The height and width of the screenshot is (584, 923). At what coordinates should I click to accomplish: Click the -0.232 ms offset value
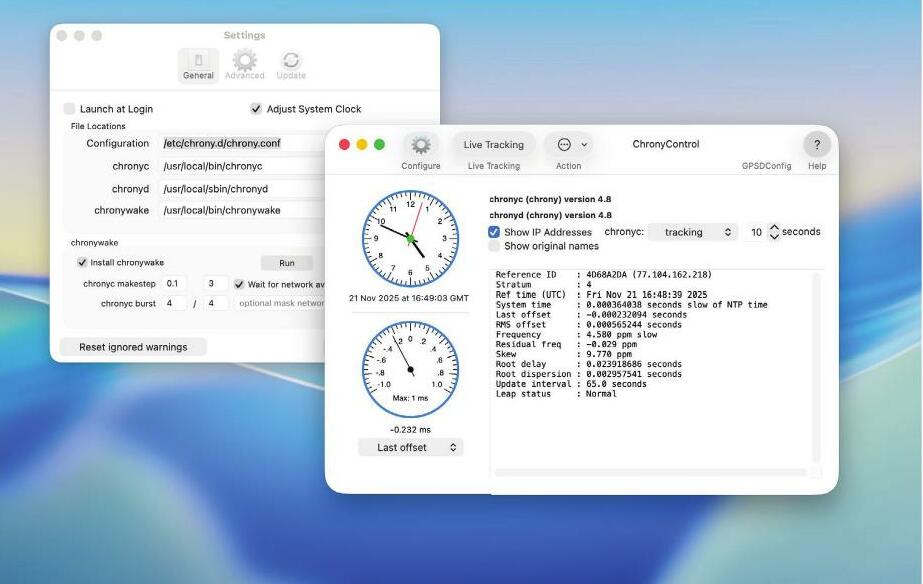coord(410,430)
